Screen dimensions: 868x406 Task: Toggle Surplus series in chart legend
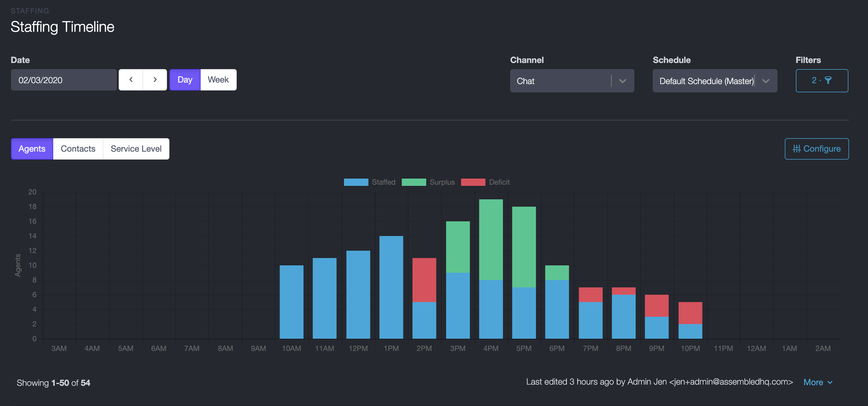tap(428, 182)
